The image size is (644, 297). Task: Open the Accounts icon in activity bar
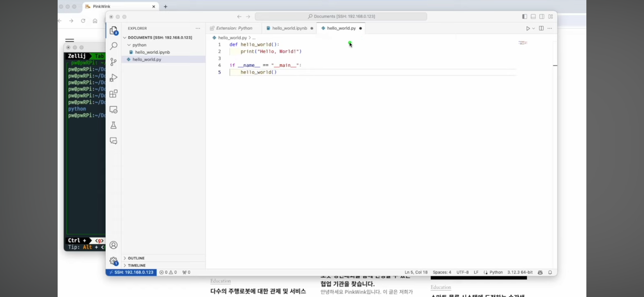point(113,245)
